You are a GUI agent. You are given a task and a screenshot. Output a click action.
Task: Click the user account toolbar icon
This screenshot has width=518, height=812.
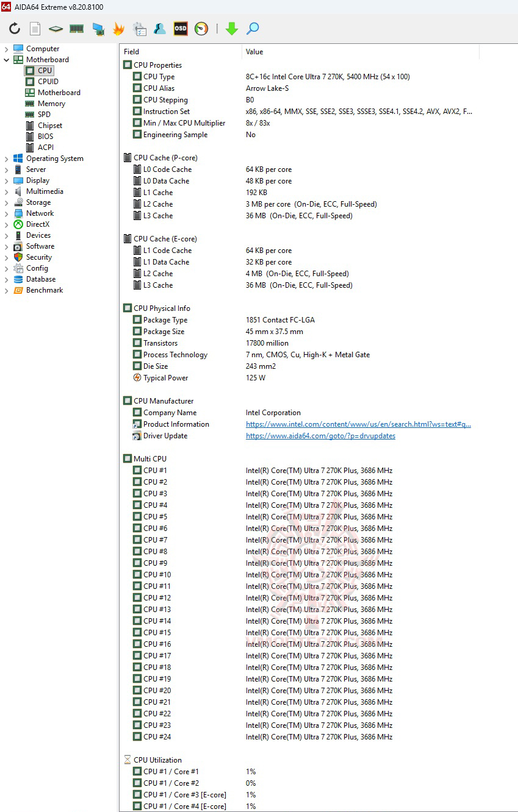coord(160,29)
